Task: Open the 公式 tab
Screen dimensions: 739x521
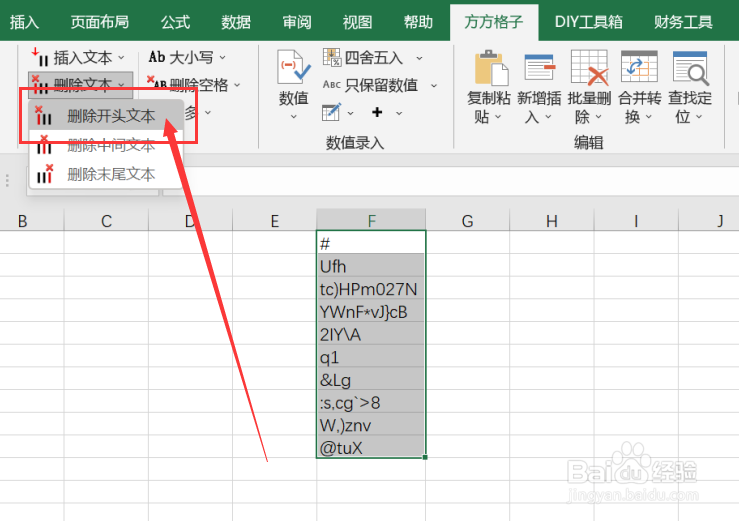Action: point(175,22)
